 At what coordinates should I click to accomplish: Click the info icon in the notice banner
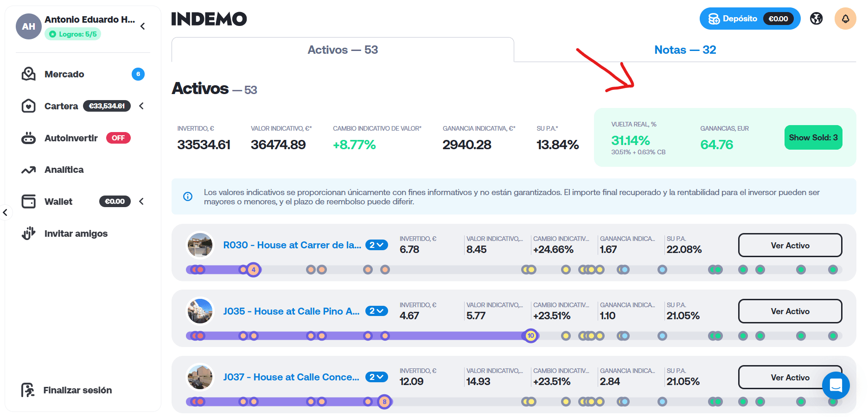(x=188, y=196)
